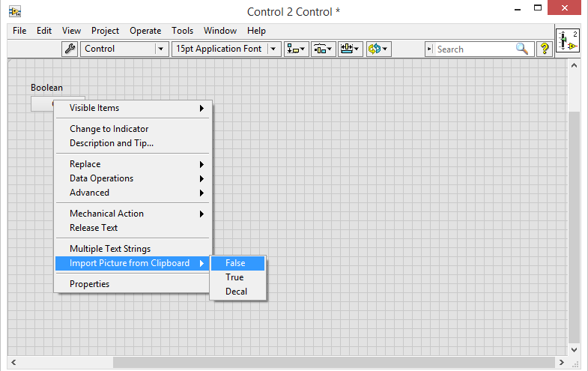Click the control icon pane in top-right corner
Image resolution: width=588 pixels, height=371 pixels.
[568, 40]
